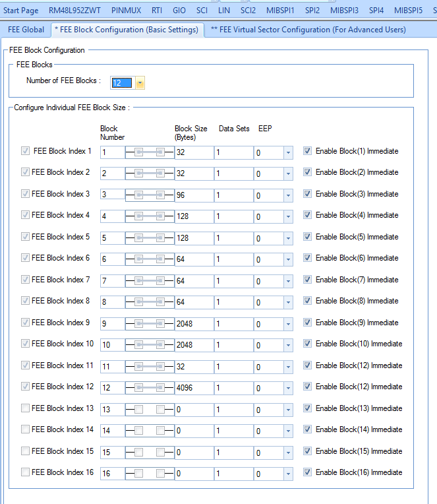Click Block Size field of Block Index 6
This screenshot has height=504, width=437.
(x=194, y=259)
